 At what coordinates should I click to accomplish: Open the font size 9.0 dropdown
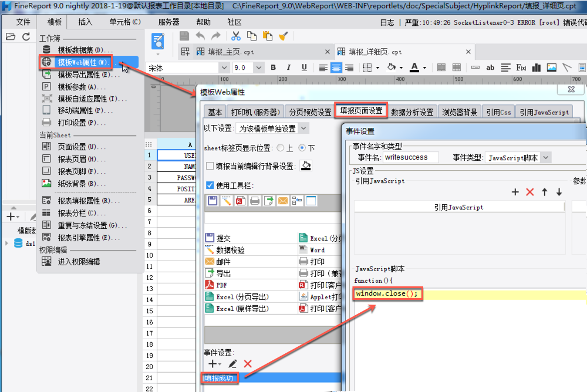click(259, 67)
